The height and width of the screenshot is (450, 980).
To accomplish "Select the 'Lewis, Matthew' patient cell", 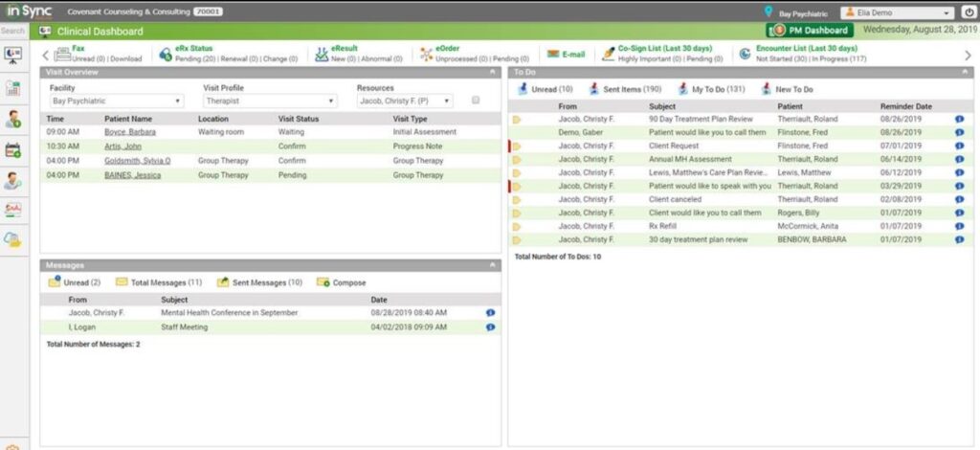I will click(804, 172).
